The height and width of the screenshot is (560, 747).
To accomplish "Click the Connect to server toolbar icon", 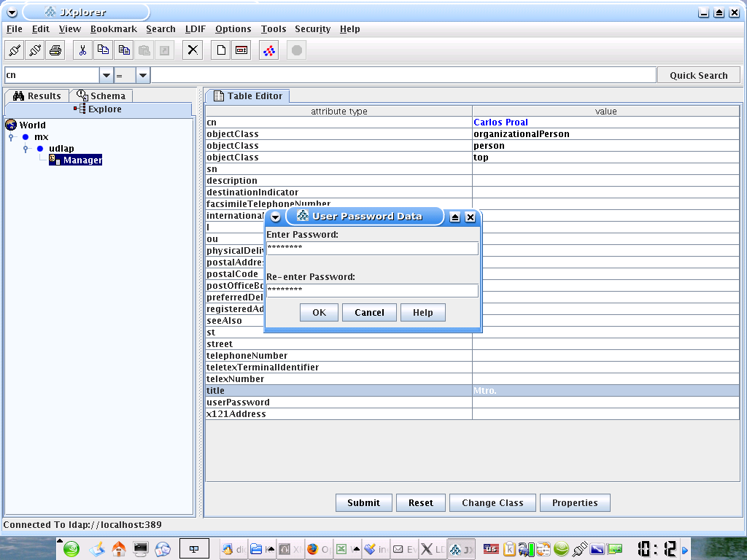I will tap(15, 50).
